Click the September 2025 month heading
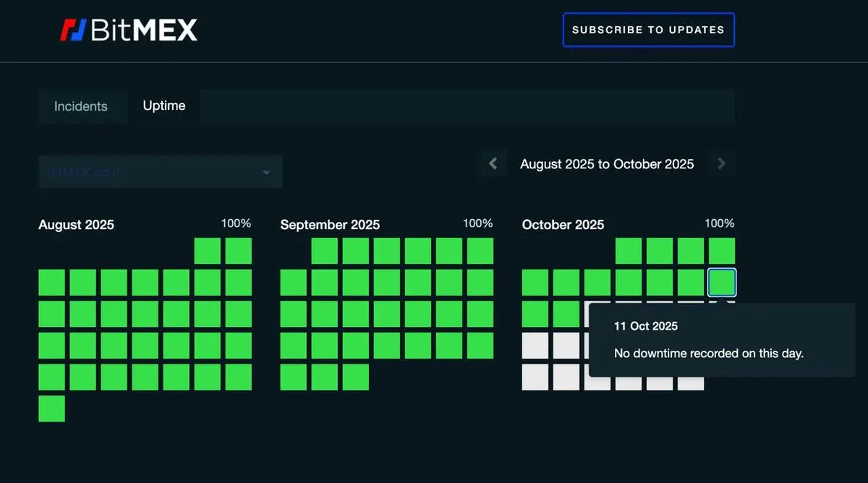Image resolution: width=868 pixels, height=483 pixels. 330,225
